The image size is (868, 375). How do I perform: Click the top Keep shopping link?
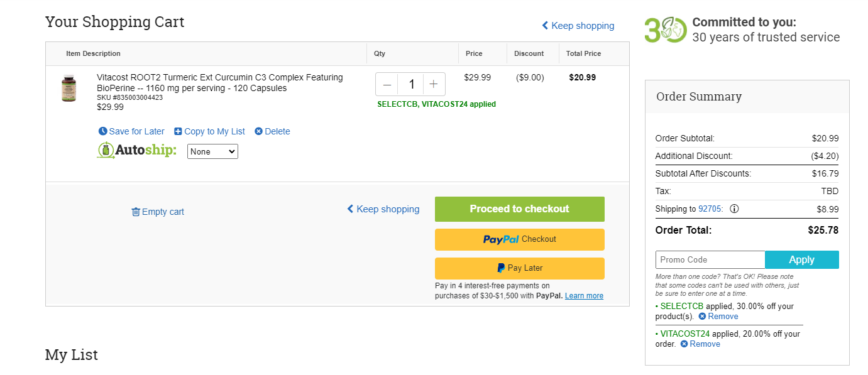(x=578, y=26)
